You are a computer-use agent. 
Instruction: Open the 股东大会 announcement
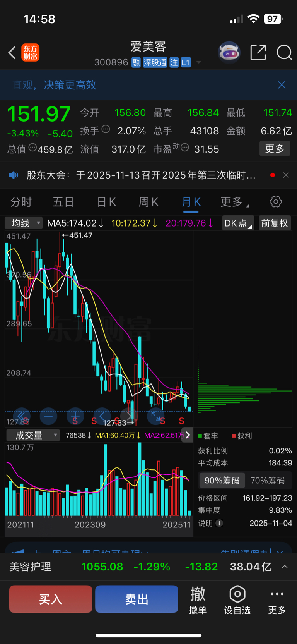click(x=141, y=175)
